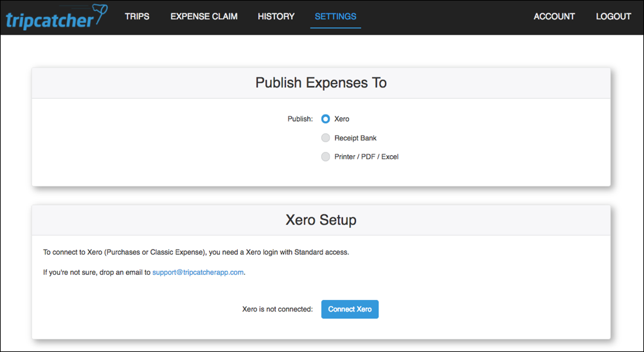Click the Xero option label text

[342, 119]
